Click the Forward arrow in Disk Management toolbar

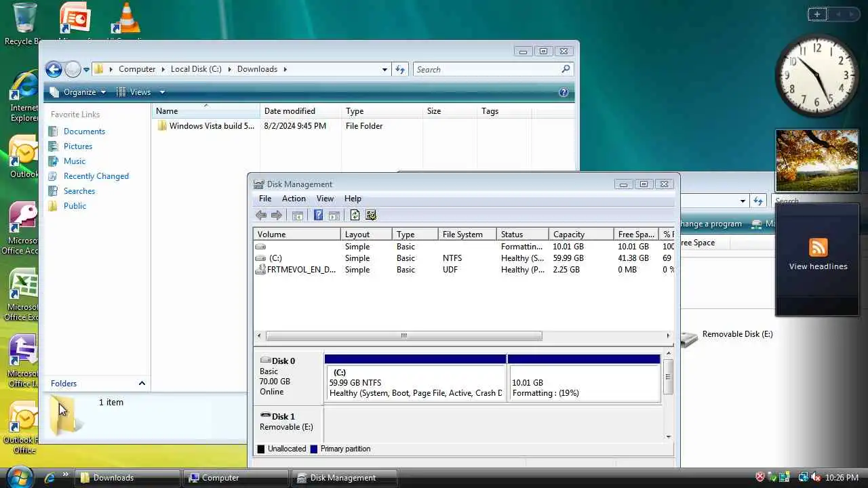277,216
